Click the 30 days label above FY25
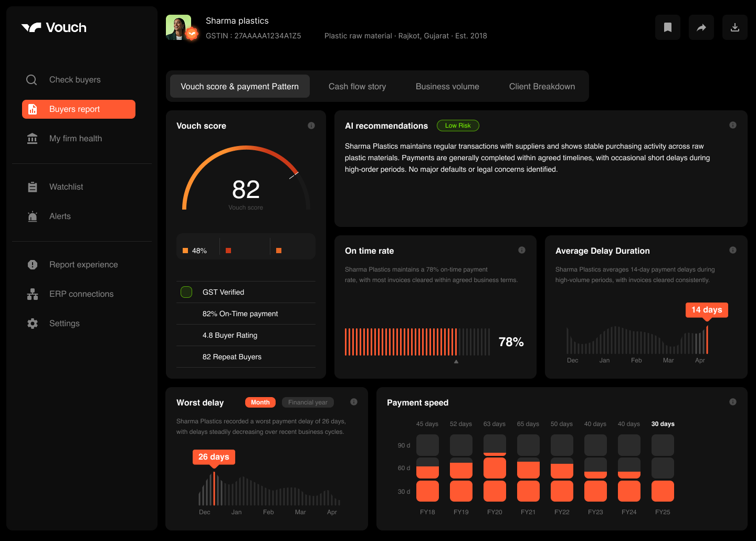 pos(663,424)
